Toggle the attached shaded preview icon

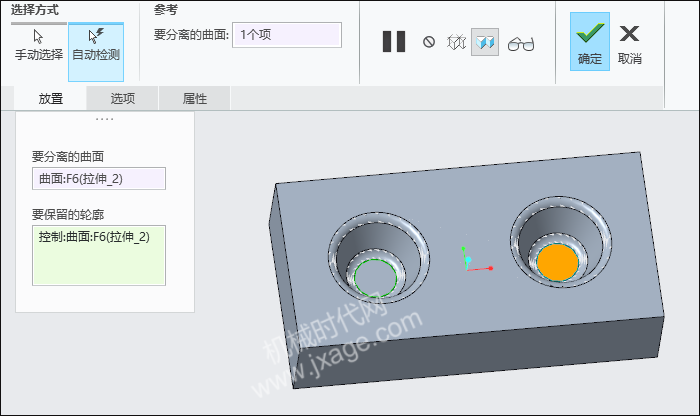tap(485, 42)
